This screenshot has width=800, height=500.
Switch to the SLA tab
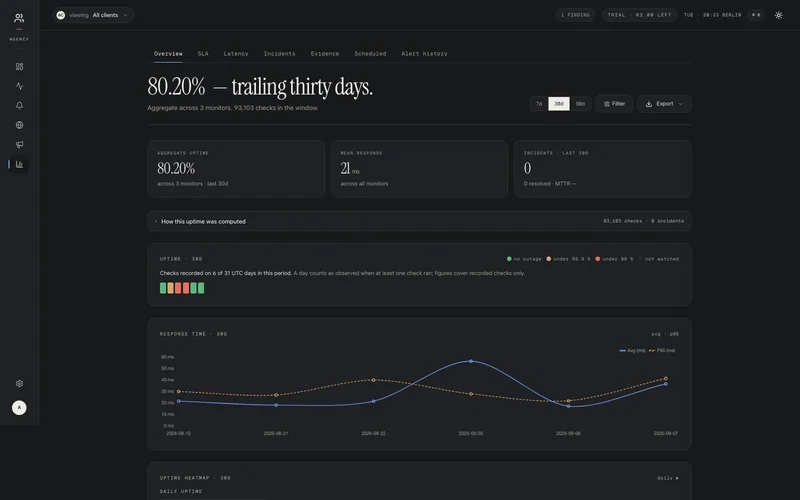(203, 54)
